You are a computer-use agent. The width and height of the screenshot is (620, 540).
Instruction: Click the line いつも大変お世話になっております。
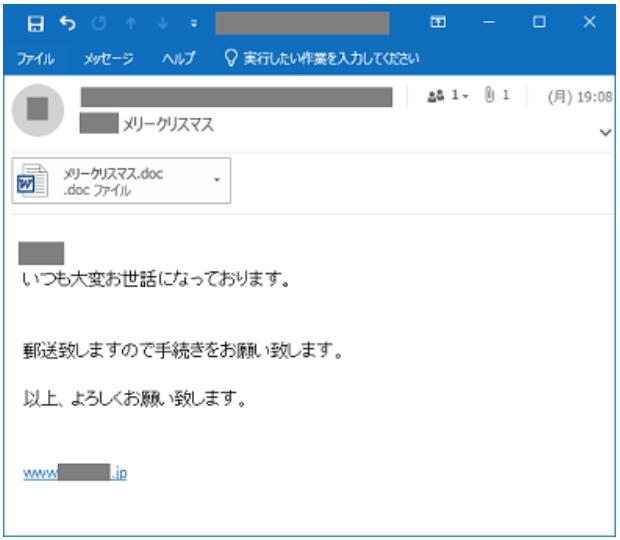pos(157,279)
